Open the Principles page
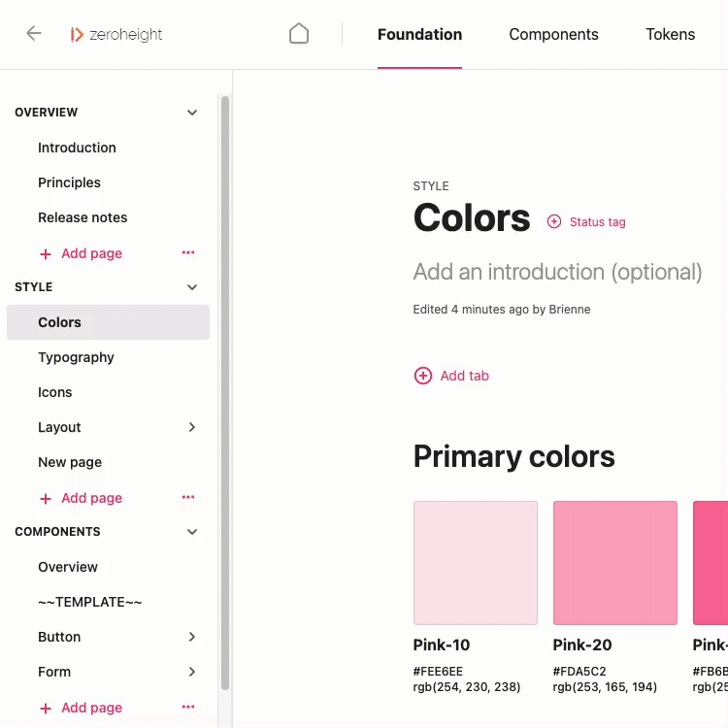728x728 pixels. coord(69,182)
